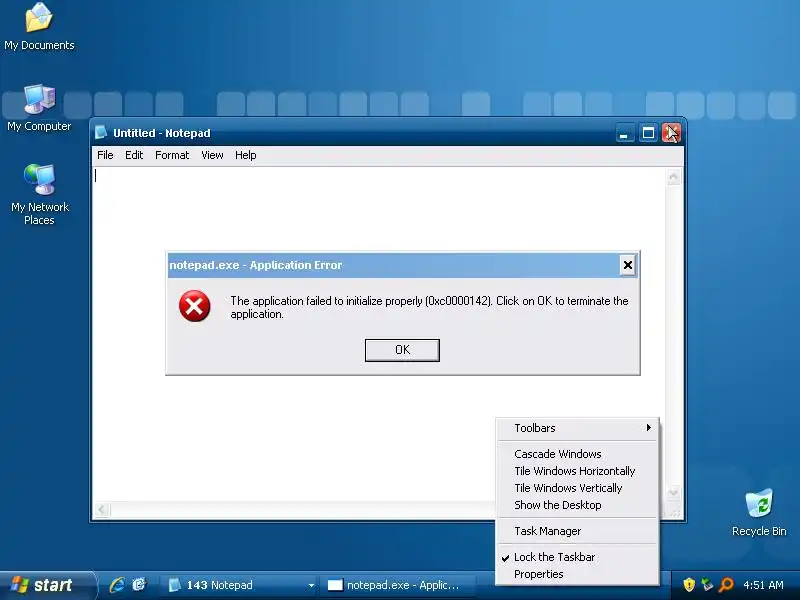The image size is (800, 600).
Task: Switch to notepad.exe Application Error taskbar button
Action: pyautogui.click(x=399, y=585)
